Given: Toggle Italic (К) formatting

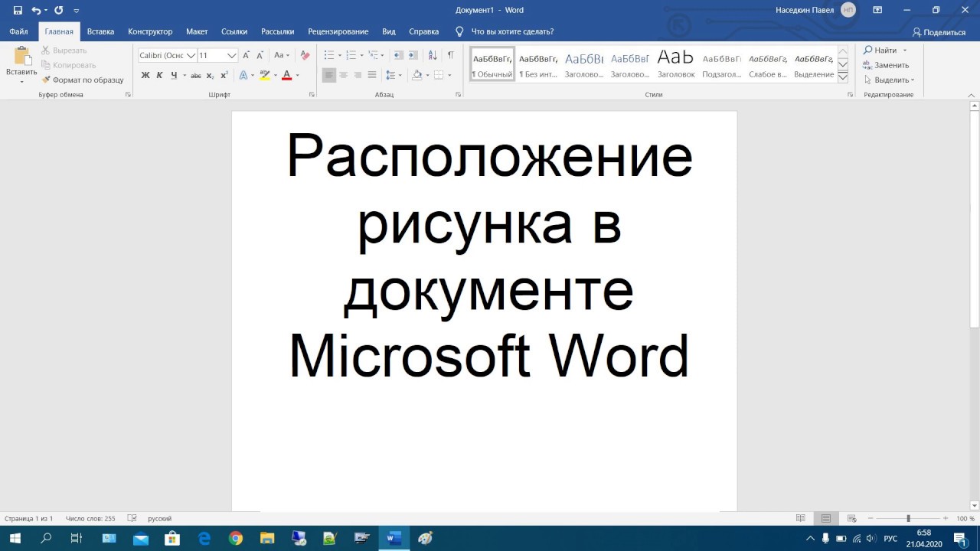Looking at the screenshot, I should pyautogui.click(x=159, y=75).
